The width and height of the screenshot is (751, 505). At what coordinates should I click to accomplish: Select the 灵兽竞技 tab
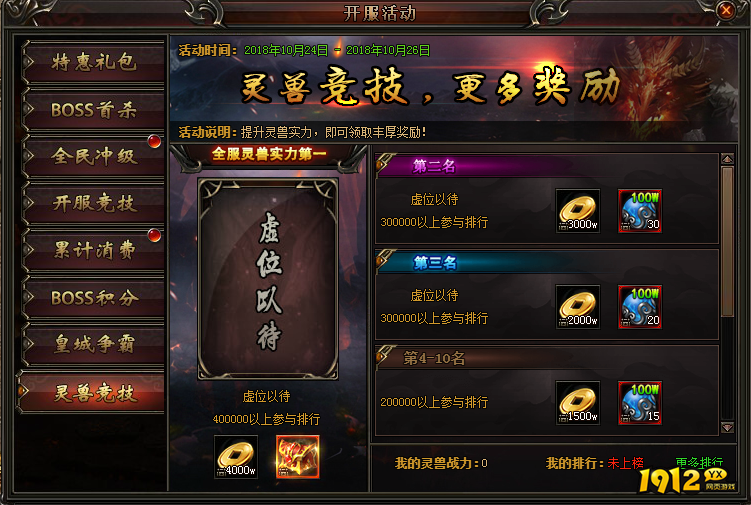tap(91, 392)
